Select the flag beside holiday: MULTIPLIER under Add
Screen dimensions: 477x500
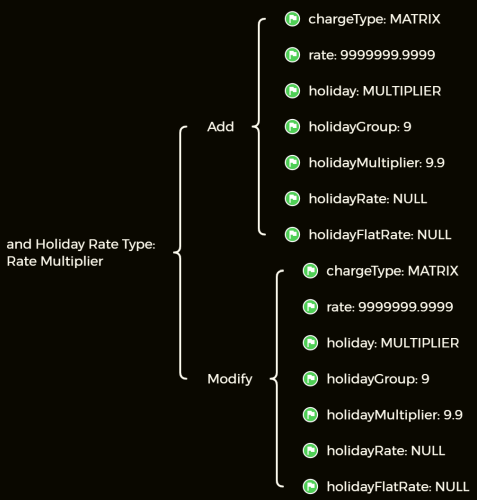coord(292,91)
